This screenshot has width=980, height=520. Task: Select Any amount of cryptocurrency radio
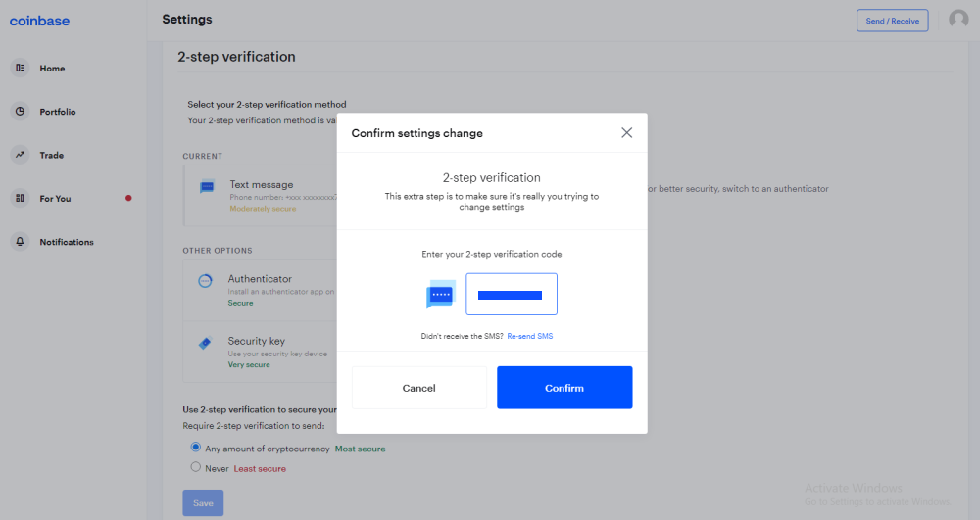[196, 448]
